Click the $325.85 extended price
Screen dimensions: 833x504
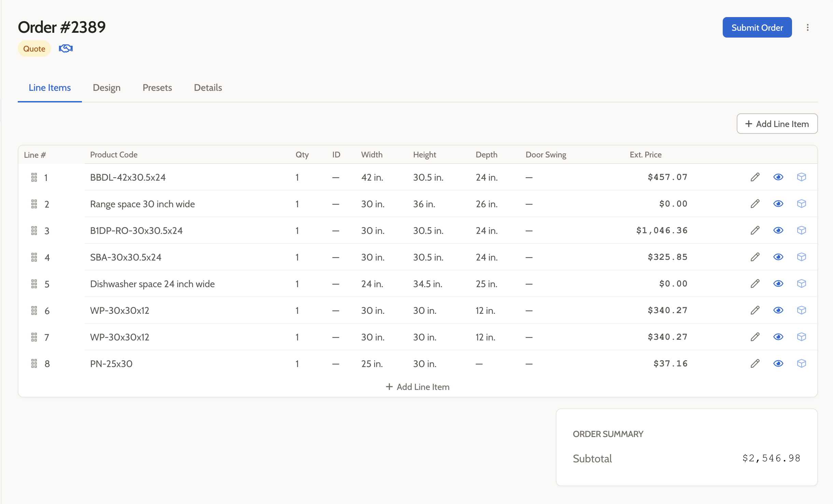tap(667, 257)
